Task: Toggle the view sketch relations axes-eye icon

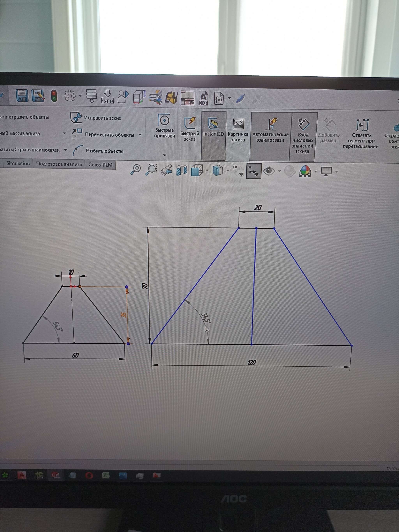Action: [254, 171]
